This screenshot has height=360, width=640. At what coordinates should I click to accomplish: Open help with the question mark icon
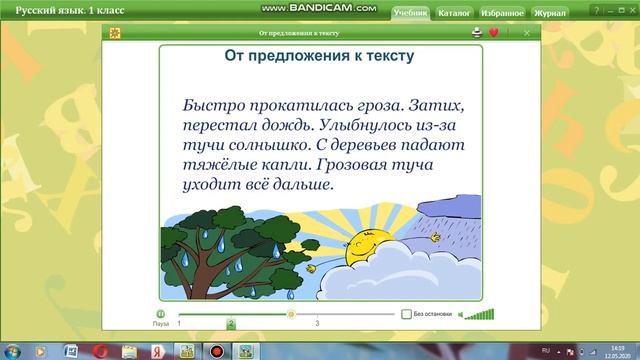tap(596, 11)
